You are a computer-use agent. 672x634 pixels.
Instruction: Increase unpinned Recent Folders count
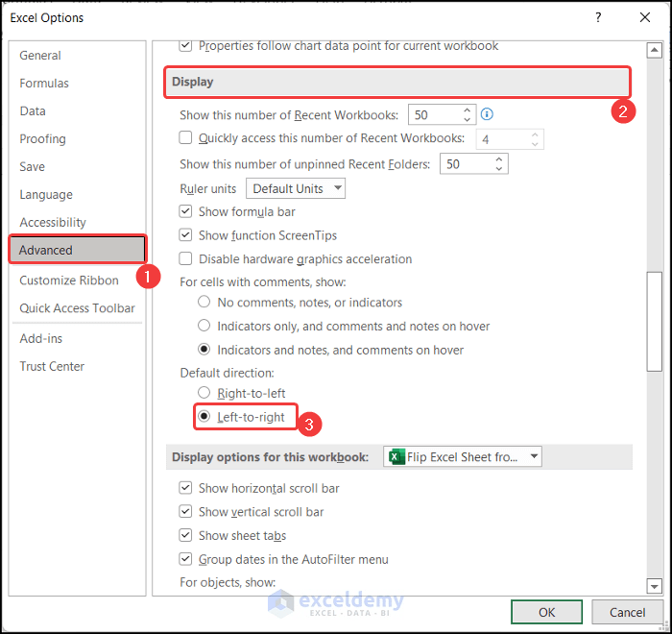click(499, 159)
